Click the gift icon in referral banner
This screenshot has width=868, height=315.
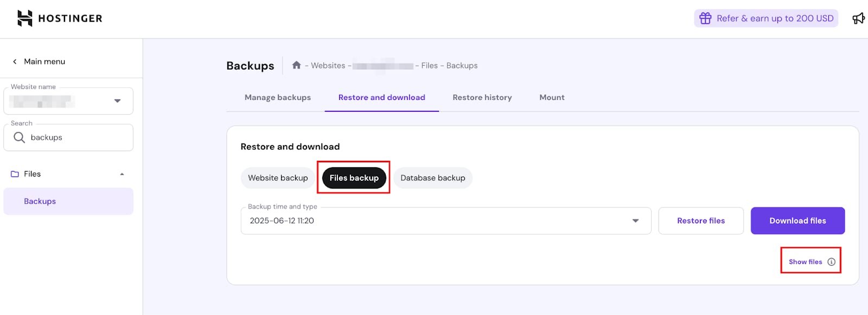[x=705, y=18]
